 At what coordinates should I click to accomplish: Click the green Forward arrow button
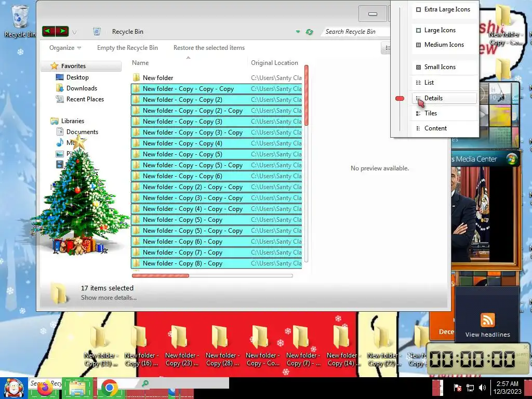62,32
